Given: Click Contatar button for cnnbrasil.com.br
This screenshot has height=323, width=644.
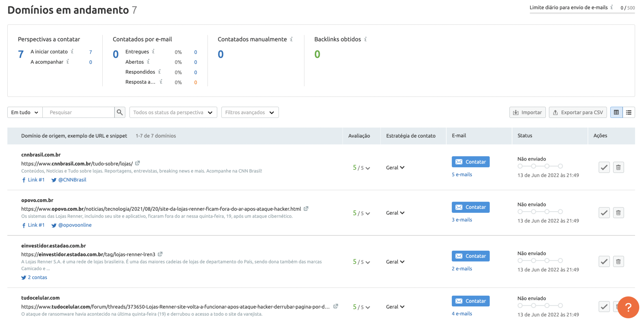Looking at the screenshot, I should click(x=471, y=162).
